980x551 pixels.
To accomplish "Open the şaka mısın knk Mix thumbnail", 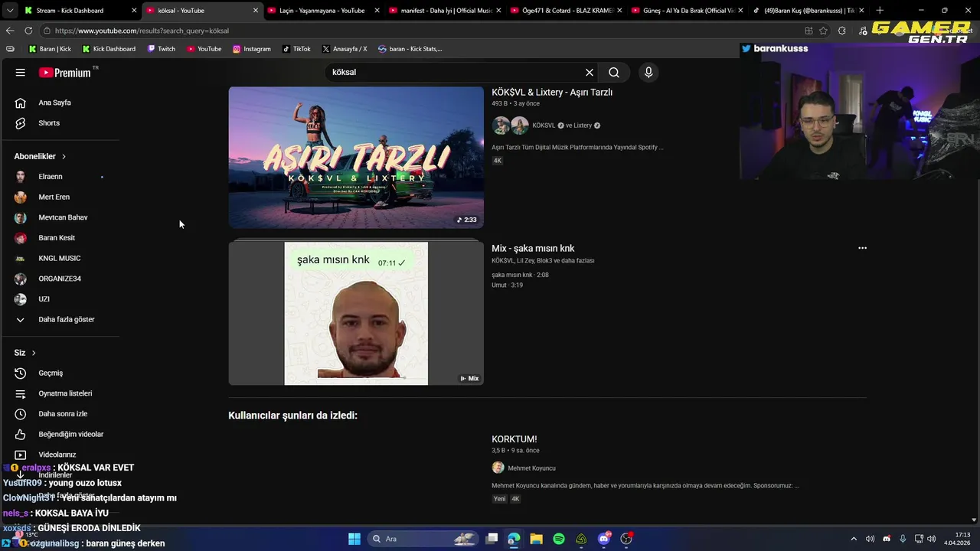I will click(x=356, y=313).
